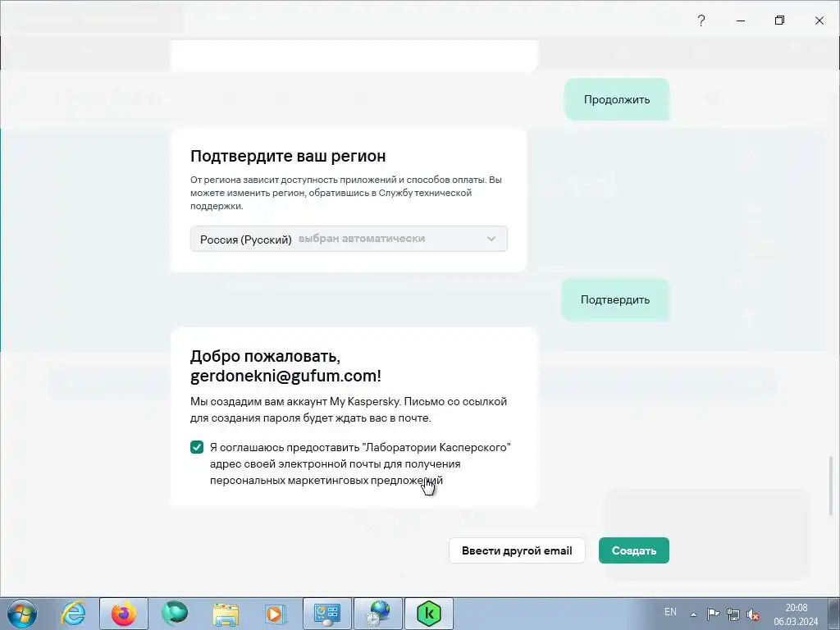Viewport: 840px width, 630px height.
Task: Launch Windows Media Player taskbar icon
Action: (276, 614)
